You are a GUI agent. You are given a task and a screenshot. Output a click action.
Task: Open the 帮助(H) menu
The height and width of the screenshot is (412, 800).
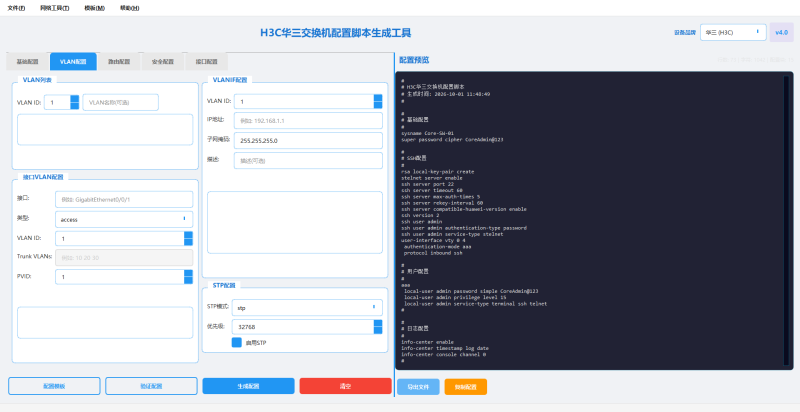tap(130, 8)
